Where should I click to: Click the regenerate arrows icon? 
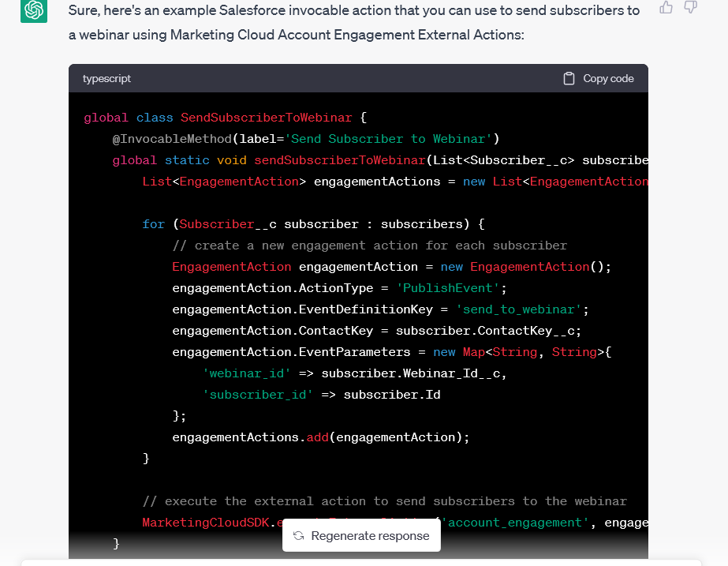[x=299, y=536]
